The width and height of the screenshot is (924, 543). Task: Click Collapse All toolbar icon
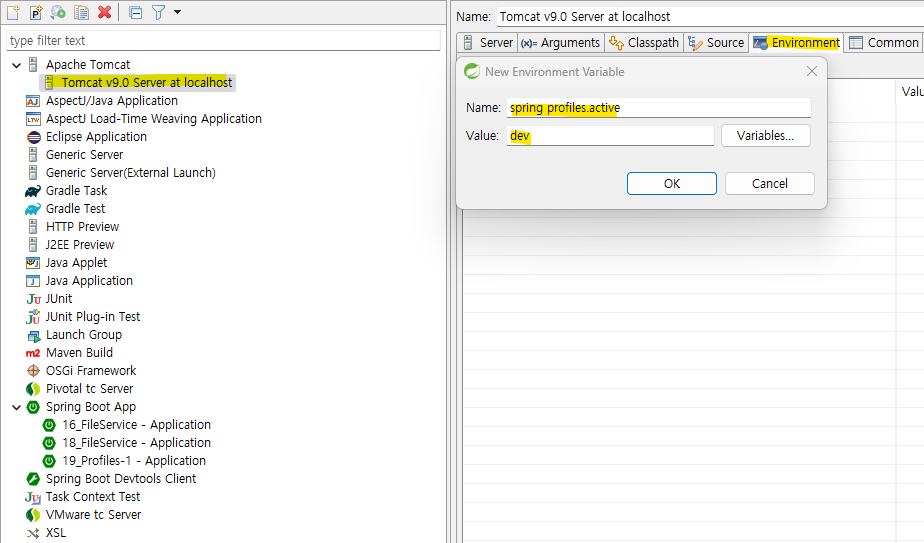tap(136, 12)
